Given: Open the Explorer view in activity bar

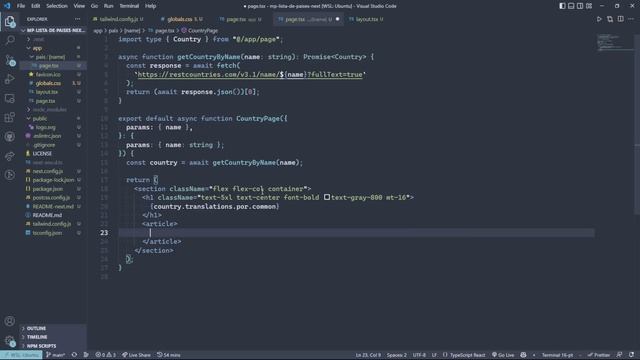Looking at the screenshot, I should [x=10, y=21].
